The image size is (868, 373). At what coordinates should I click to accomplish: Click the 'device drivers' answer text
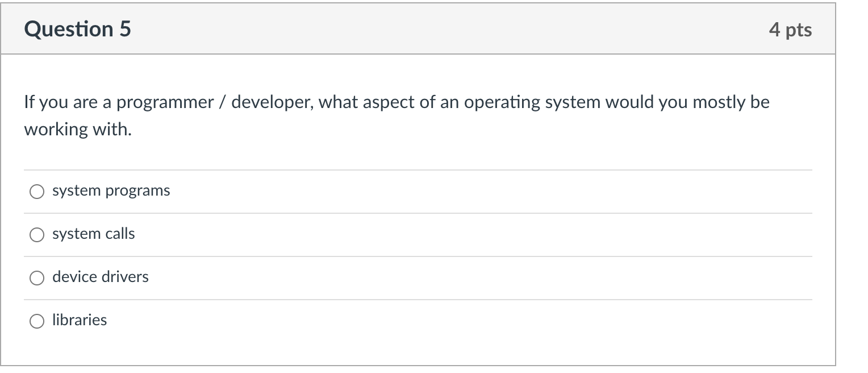pyautogui.click(x=100, y=277)
